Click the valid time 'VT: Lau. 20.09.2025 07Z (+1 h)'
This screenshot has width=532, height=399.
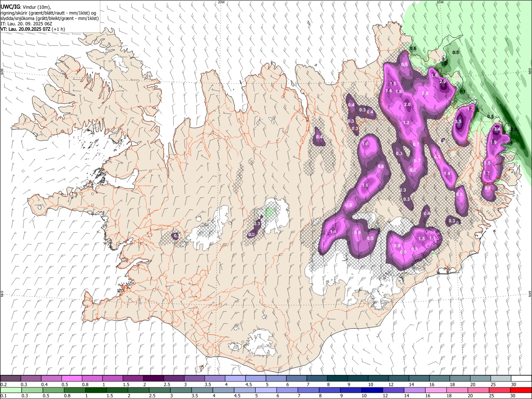[x=32, y=29]
